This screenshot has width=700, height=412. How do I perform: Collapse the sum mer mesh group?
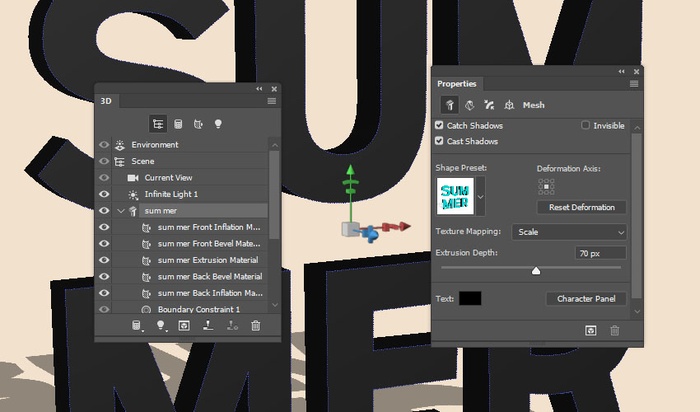coord(121,211)
